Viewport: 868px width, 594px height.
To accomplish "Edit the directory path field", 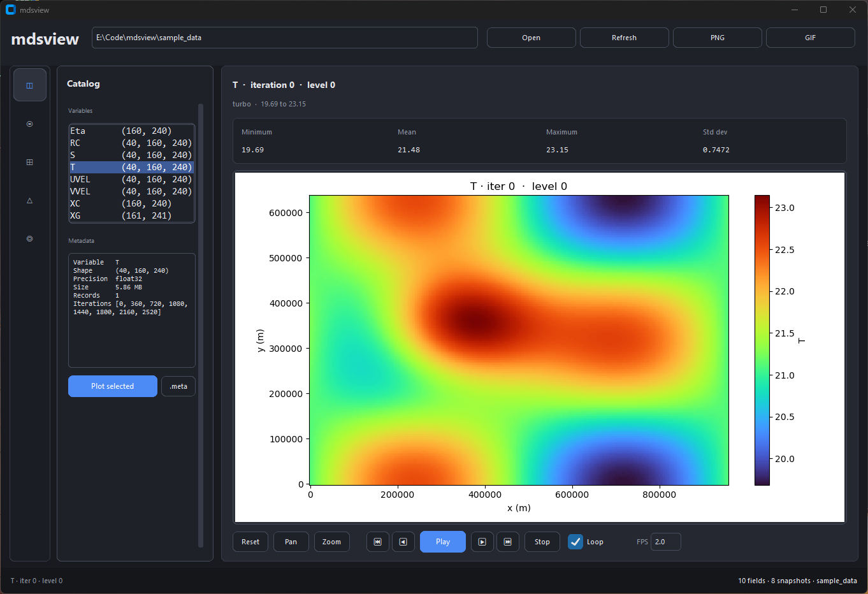I will pos(285,38).
